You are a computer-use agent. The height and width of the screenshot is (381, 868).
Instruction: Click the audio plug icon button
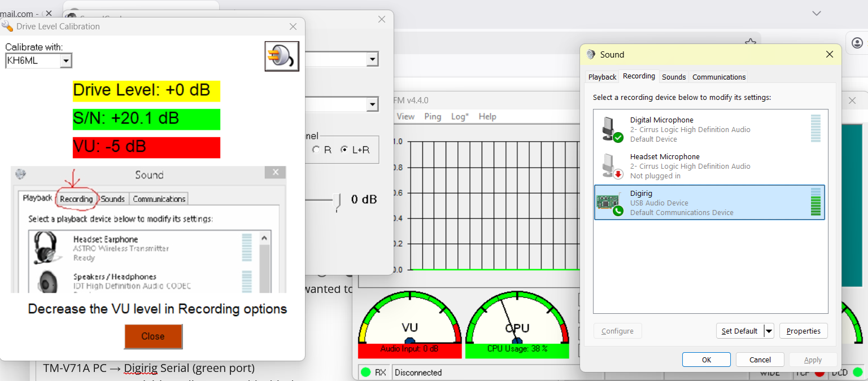[282, 56]
